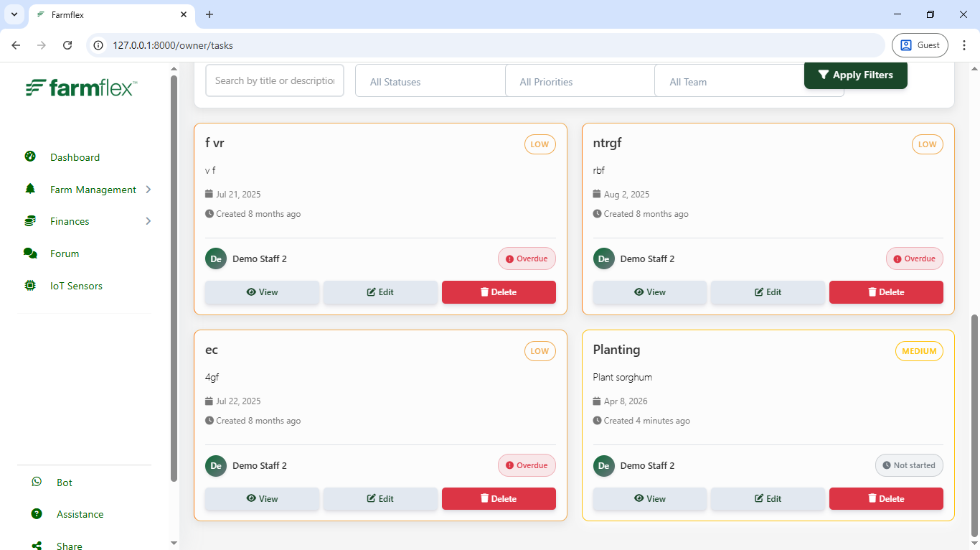View the ntrgf task

[x=650, y=292]
